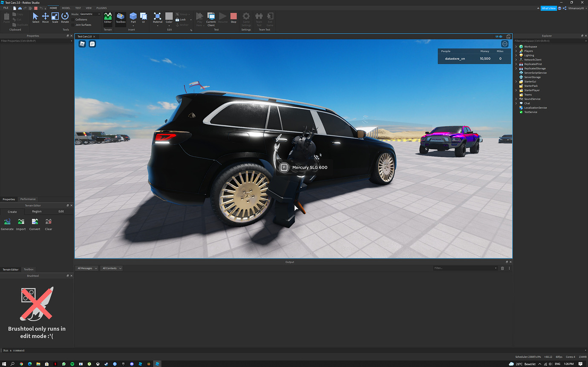Click the Generate icon in Terrain Editor

click(7, 222)
